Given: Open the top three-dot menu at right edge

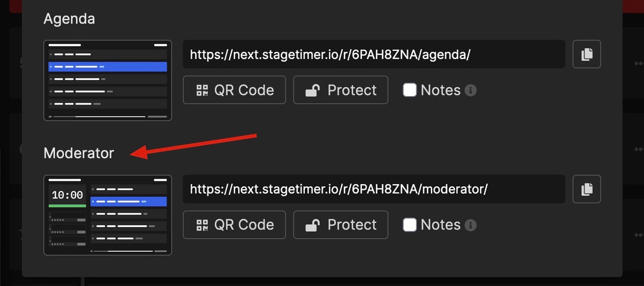Looking at the screenshot, I should [638, 62].
